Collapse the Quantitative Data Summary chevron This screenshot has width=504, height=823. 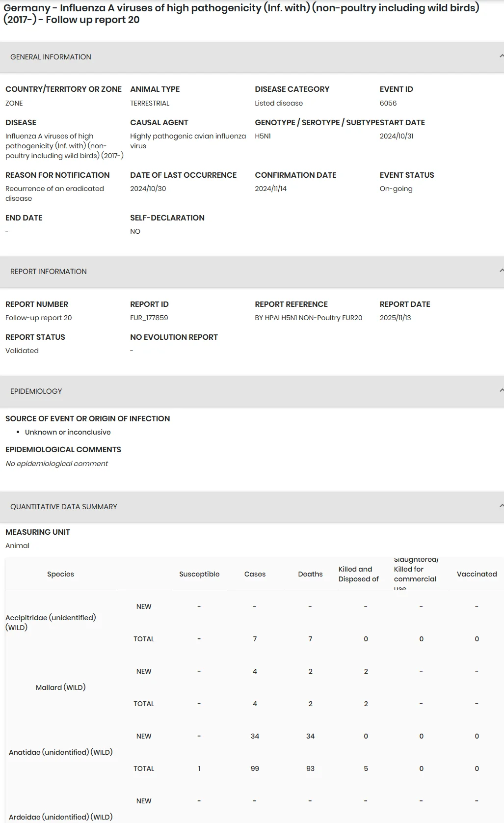point(501,506)
